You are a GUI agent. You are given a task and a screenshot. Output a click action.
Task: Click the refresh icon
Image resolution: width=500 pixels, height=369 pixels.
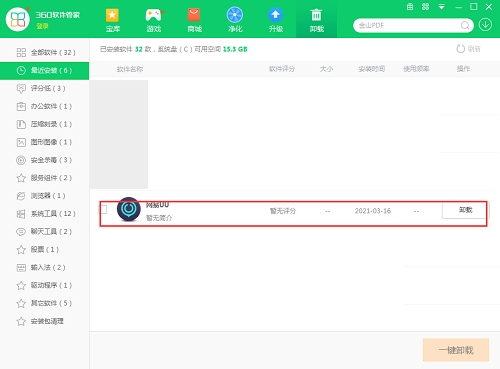pos(461,49)
